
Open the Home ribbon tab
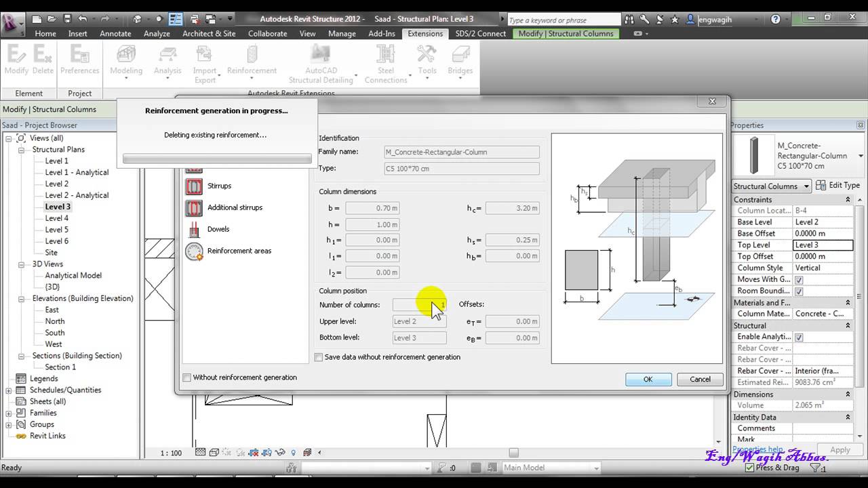(45, 33)
